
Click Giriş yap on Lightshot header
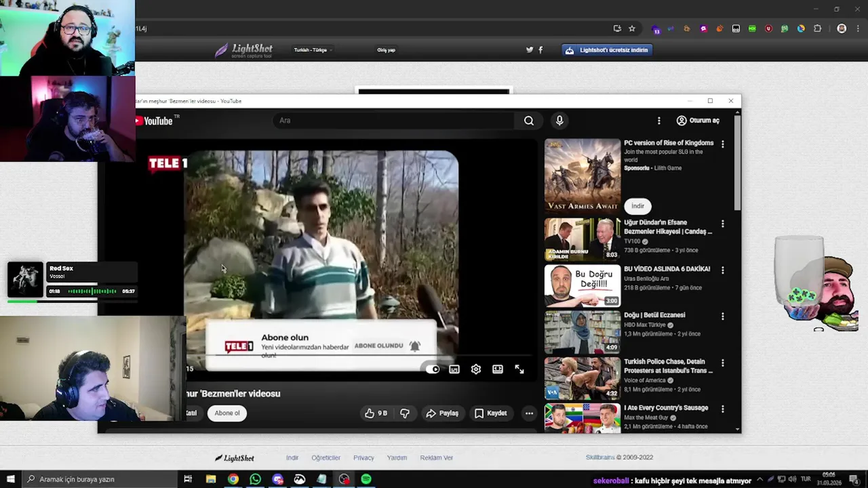pyautogui.click(x=386, y=50)
